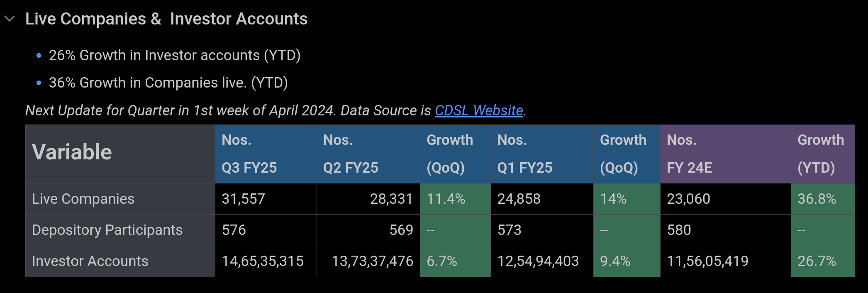Select the Growth (YTD) column header

tap(822, 154)
